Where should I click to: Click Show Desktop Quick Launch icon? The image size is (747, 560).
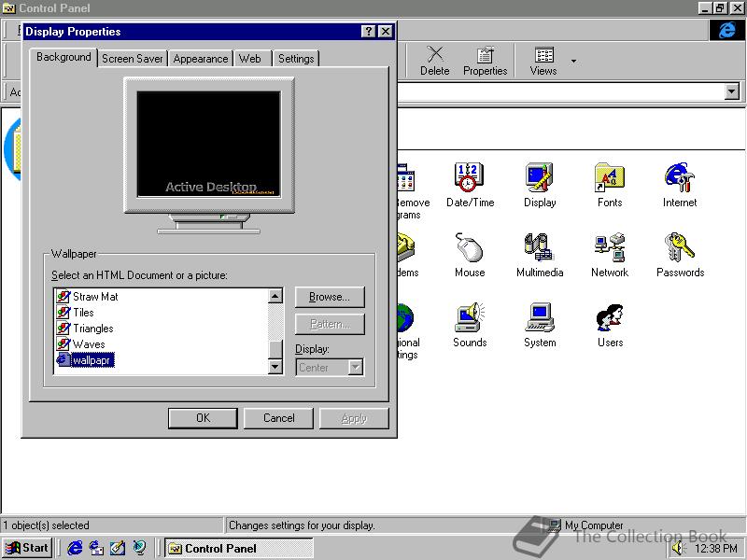[x=118, y=548]
